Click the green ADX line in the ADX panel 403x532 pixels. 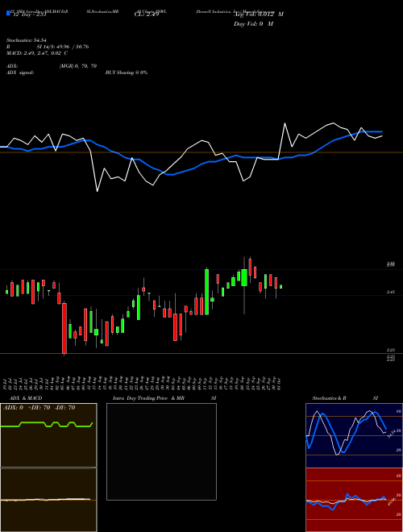tap(47, 425)
